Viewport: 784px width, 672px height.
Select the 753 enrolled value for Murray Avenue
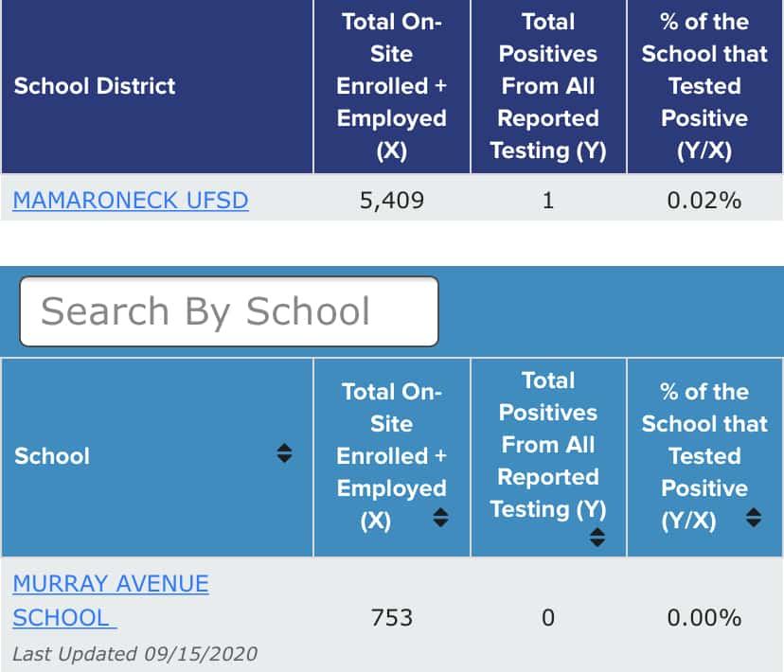(x=391, y=618)
